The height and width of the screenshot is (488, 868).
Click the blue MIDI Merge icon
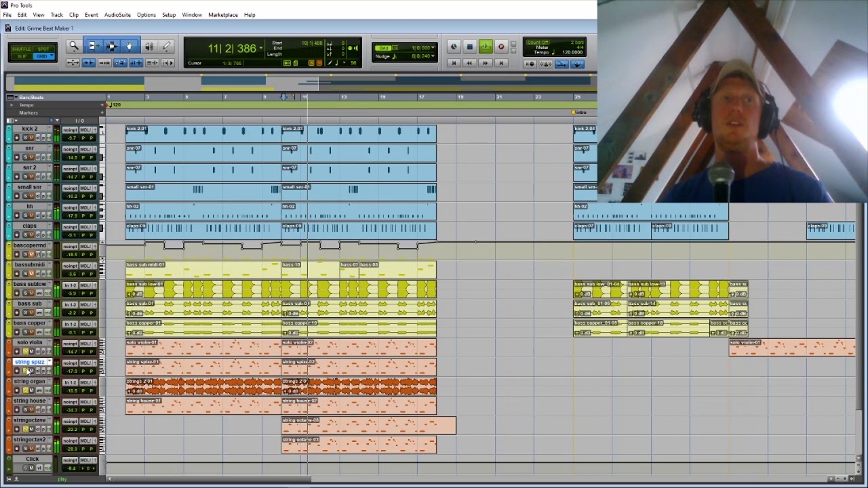click(561, 64)
